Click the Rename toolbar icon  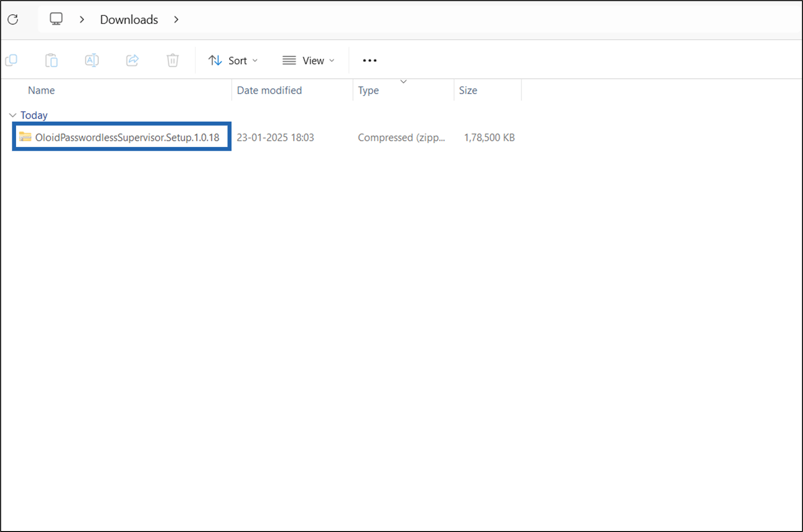pos(91,60)
